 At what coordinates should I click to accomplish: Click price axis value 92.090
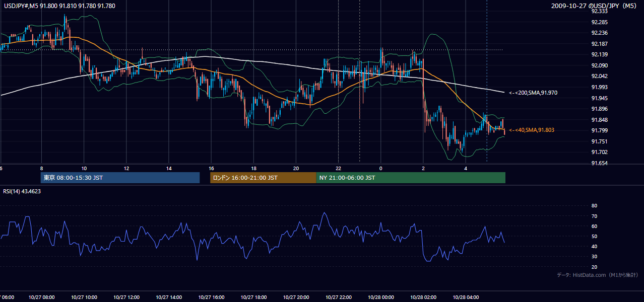pos(600,65)
